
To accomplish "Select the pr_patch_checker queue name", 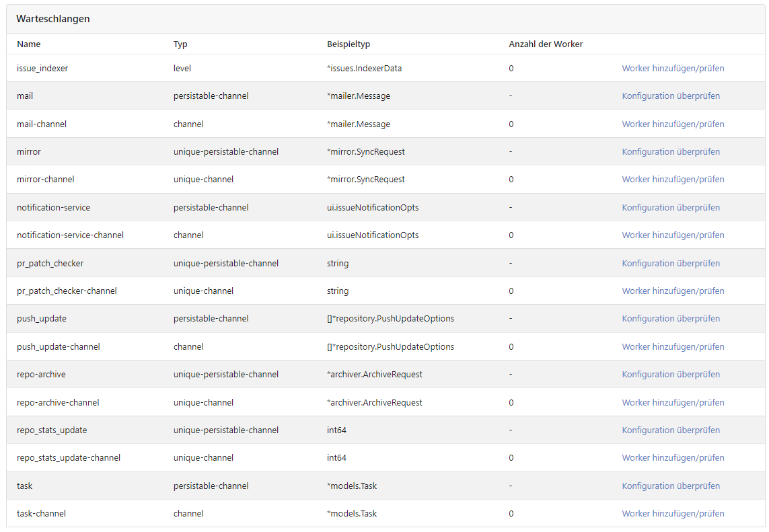I will tap(50, 263).
